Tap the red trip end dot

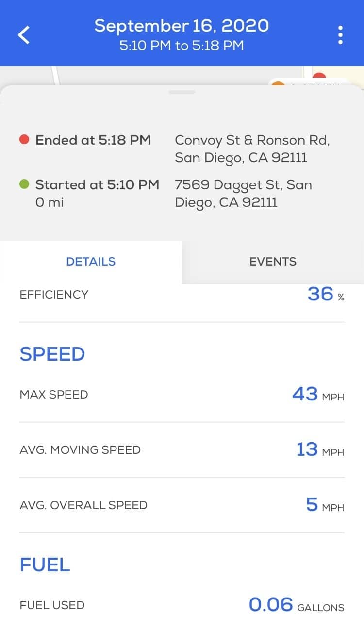click(25, 140)
